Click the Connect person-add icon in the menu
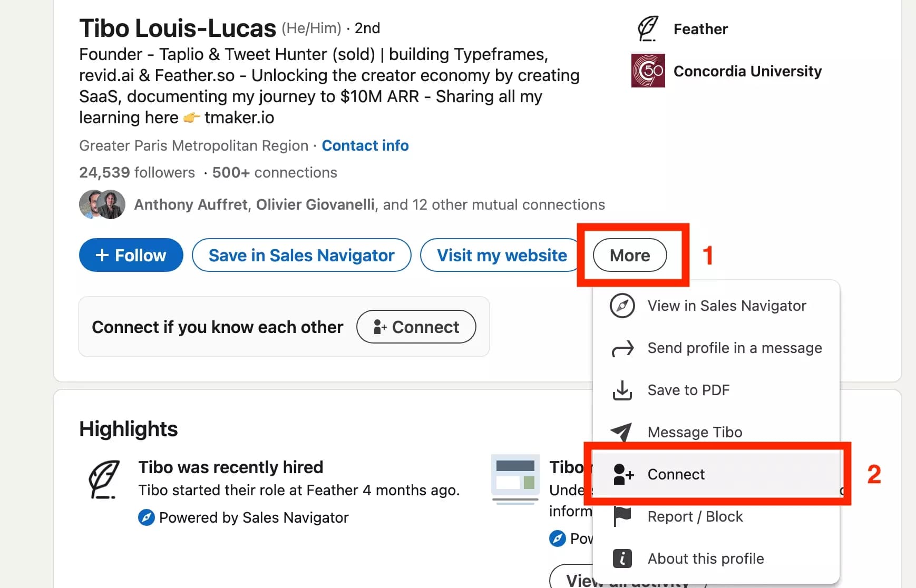 [622, 474]
